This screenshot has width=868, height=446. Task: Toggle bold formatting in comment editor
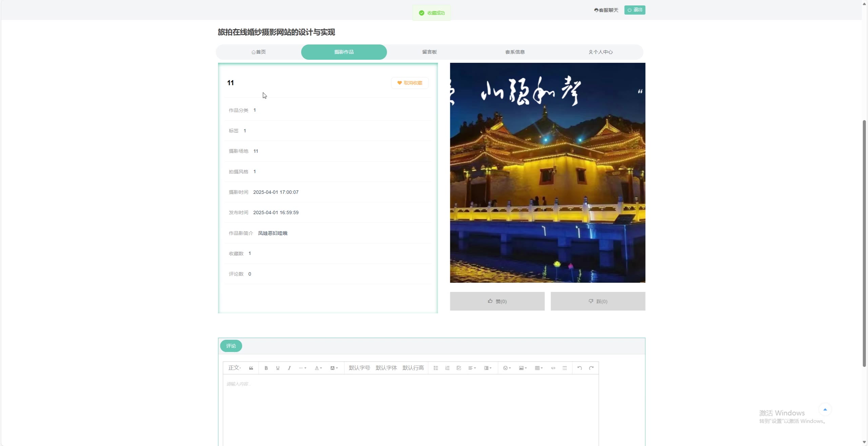[x=266, y=368]
